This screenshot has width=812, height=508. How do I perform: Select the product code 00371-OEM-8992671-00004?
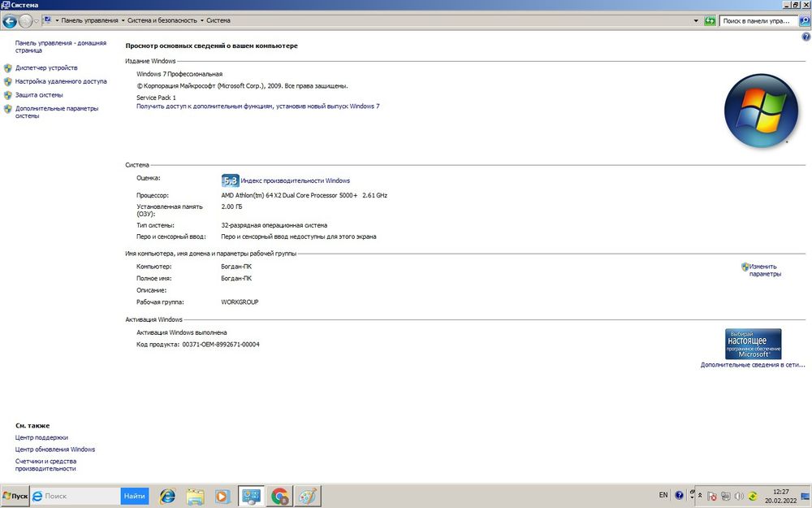(221, 345)
